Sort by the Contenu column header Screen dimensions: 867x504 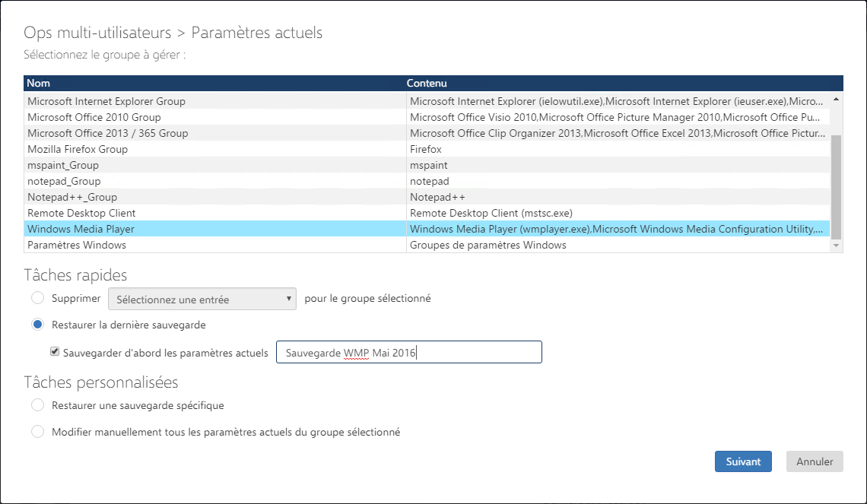pyautogui.click(x=624, y=83)
